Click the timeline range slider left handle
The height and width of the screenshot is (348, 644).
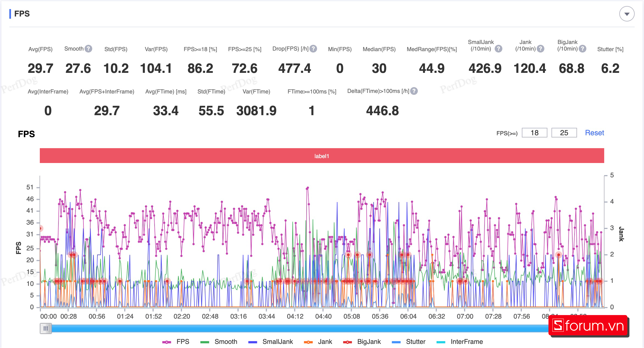tap(46, 328)
